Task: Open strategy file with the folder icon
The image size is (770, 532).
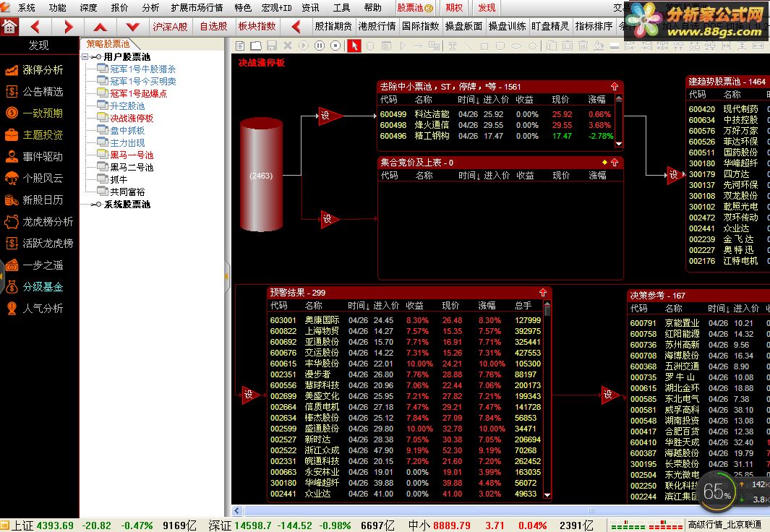Action: click(x=256, y=46)
